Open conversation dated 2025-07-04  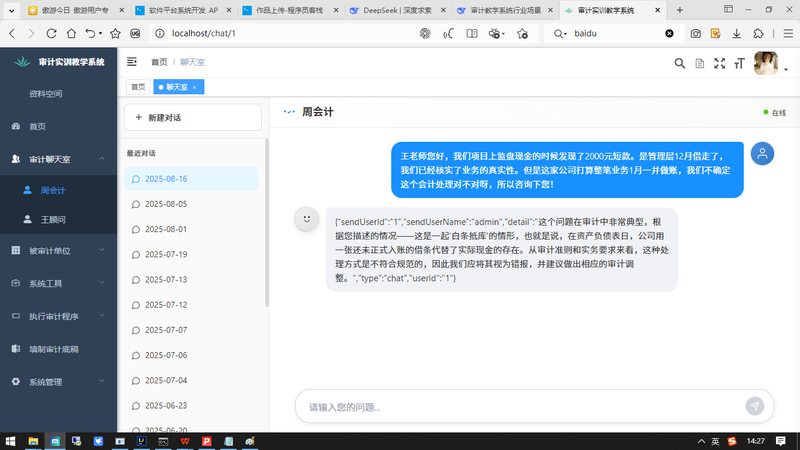click(191, 381)
